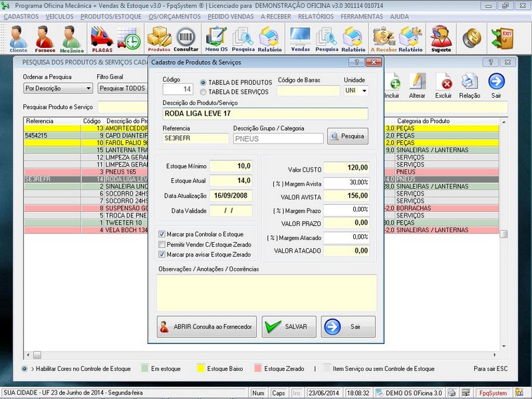Click Alterar in product search window
Image resolution: width=532 pixels, height=399 pixels.
point(417,86)
